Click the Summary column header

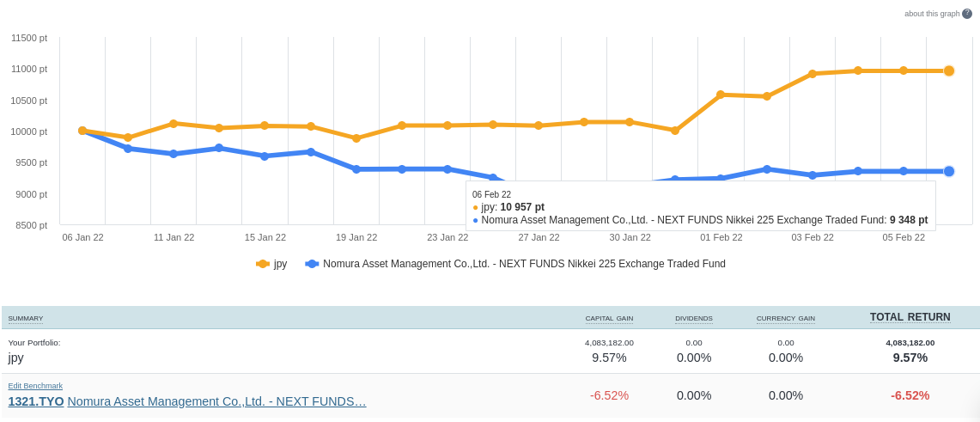pos(26,318)
